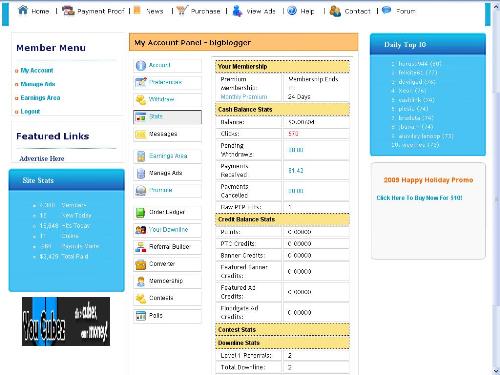This screenshot has height=375, width=500.
Task: Open Account via its info icon in panel
Action: (141, 65)
